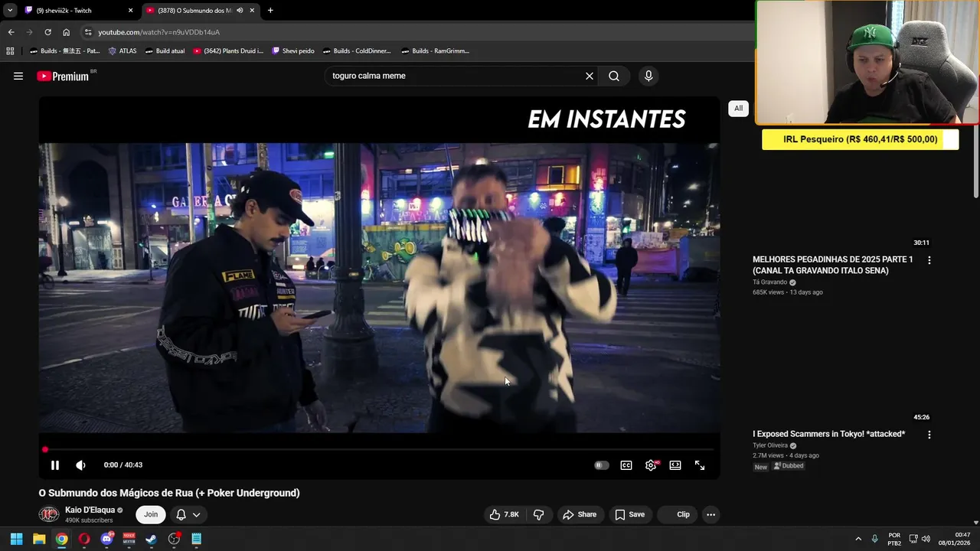Go to YouTube Premium home logo
The height and width of the screenshot is (551, 980).
pyautogui.click(x=63, y=76)
